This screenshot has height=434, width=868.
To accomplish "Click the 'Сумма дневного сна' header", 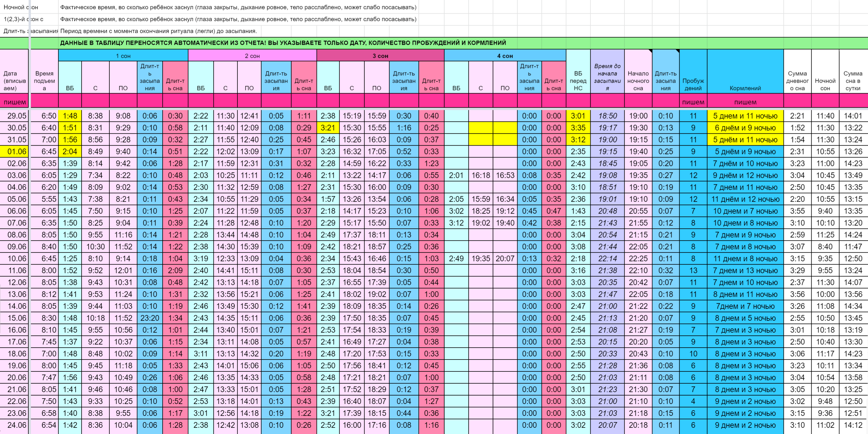I will [797, 71].
